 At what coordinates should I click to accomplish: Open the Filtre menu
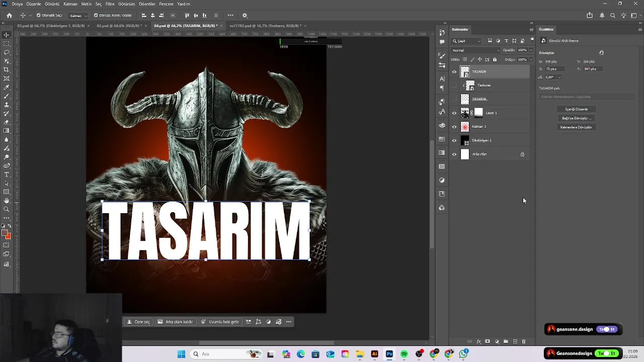tap(110, 4)
